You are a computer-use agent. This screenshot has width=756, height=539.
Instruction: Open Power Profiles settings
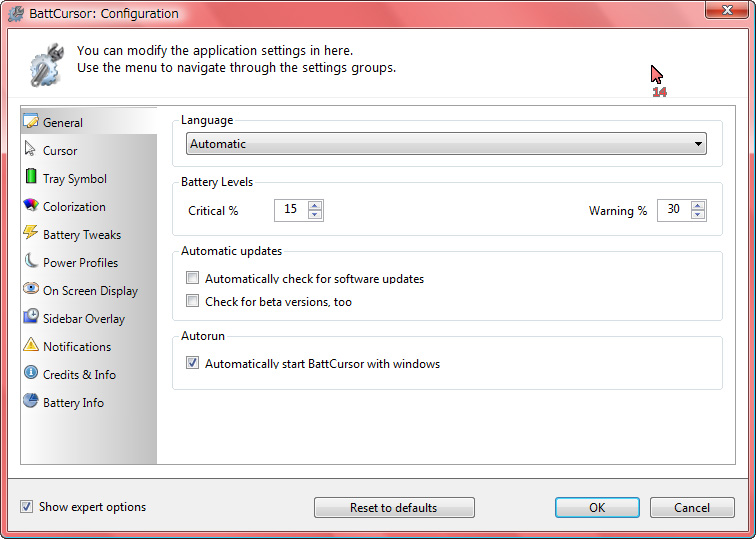point(89,262)
